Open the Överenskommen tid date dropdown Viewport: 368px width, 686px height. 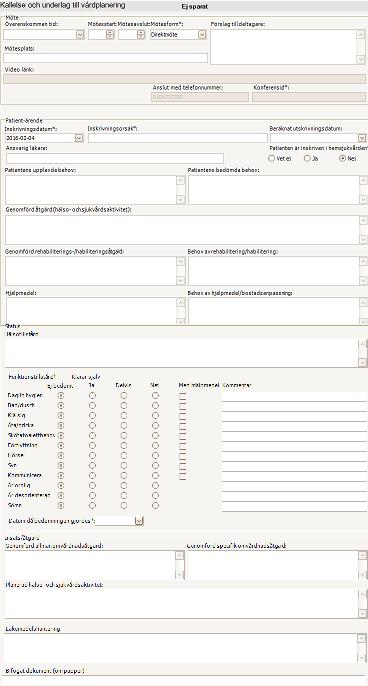click(x=80, y=35)
